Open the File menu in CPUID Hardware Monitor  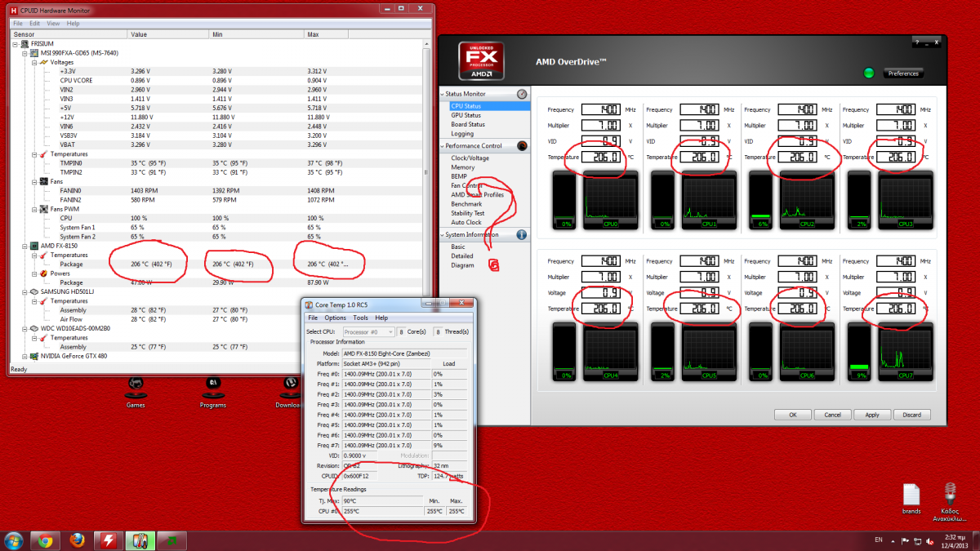(18, 24)
